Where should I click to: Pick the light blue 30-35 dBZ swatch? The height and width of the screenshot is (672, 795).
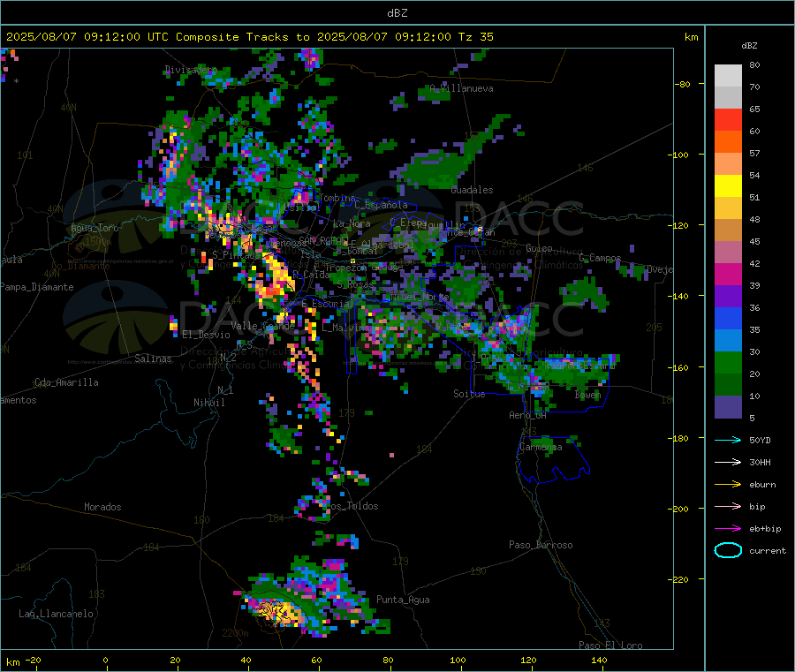pyautogui.click(x=728, y=341)
